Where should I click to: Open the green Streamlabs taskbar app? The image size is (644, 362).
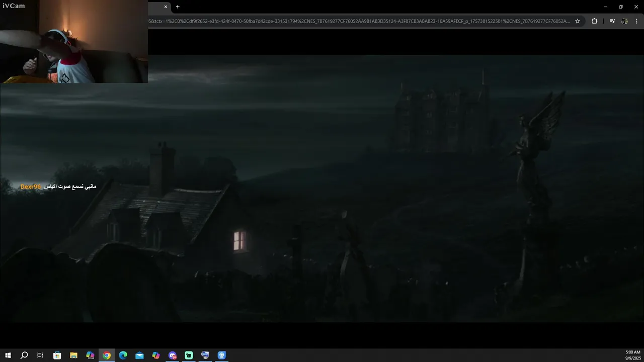(189, 355)
